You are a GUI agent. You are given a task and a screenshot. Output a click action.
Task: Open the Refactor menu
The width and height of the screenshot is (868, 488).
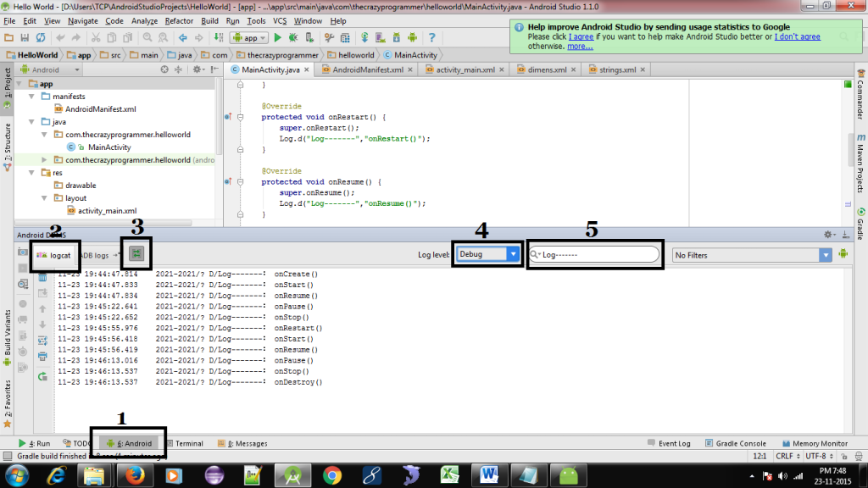(x=179, y=20)
